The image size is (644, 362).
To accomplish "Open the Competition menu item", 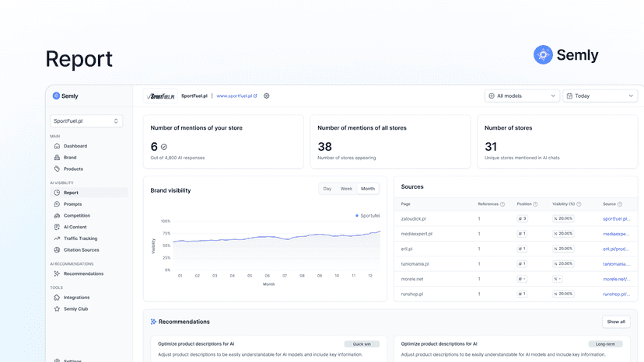I will pos(89,215).
